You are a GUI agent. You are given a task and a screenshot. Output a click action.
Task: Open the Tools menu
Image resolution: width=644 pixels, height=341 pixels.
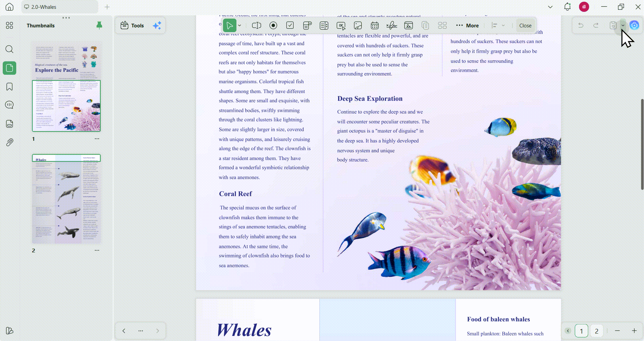point(132,25)
